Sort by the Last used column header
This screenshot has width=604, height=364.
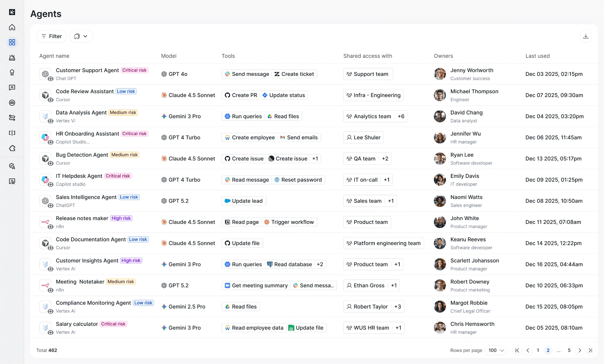(x=537, y=56)
